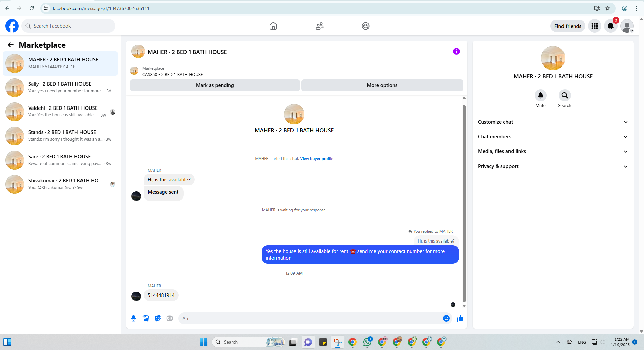
Task: Expand the Chat members section
Action: (553, 137)
